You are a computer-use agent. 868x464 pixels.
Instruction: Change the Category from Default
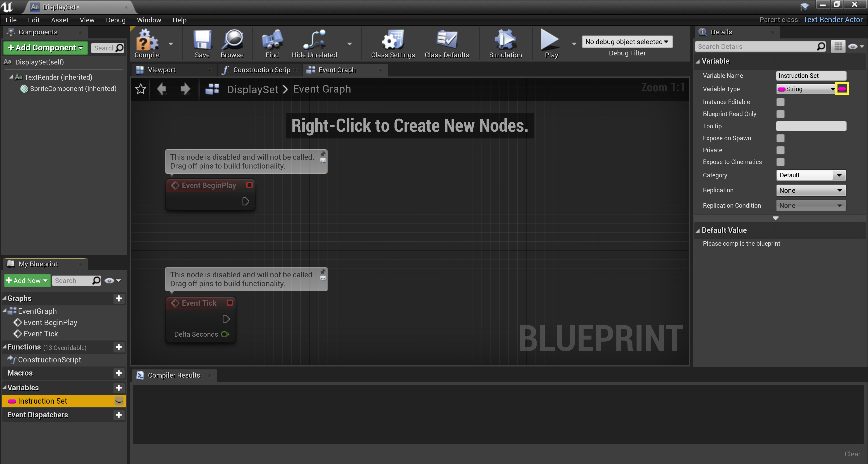point(810,175)
